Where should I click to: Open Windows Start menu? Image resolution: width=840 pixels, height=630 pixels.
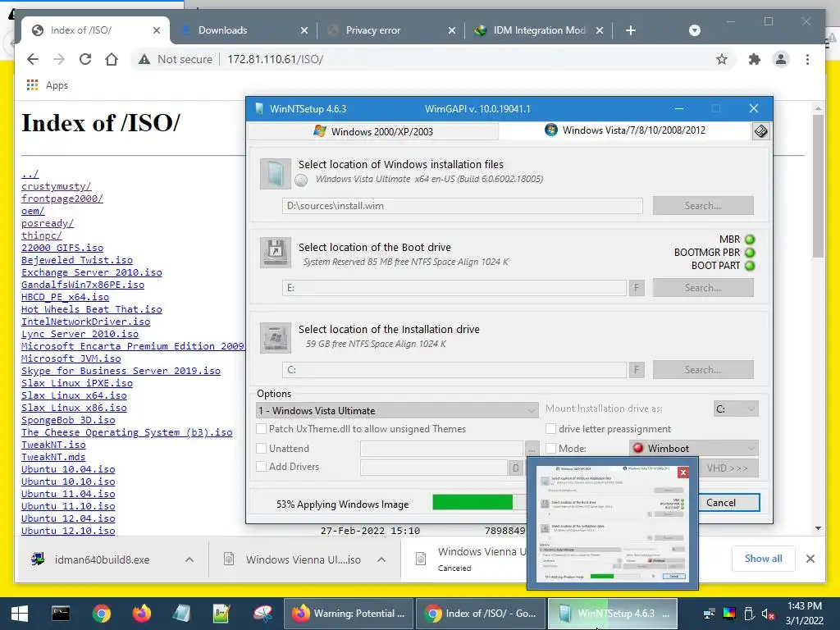click(x=20, y=614)
